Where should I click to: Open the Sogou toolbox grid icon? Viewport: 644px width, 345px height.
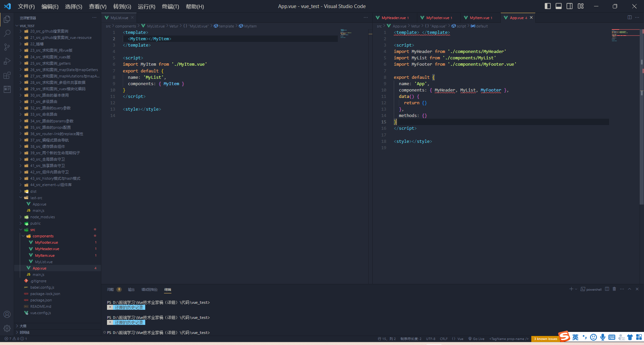click(x=639, y=337)
